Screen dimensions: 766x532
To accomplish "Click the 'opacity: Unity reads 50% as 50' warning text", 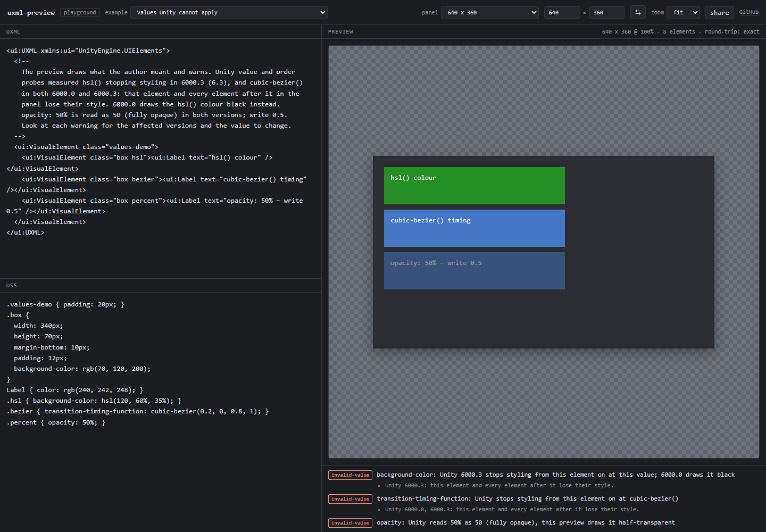I will [526, 522].
